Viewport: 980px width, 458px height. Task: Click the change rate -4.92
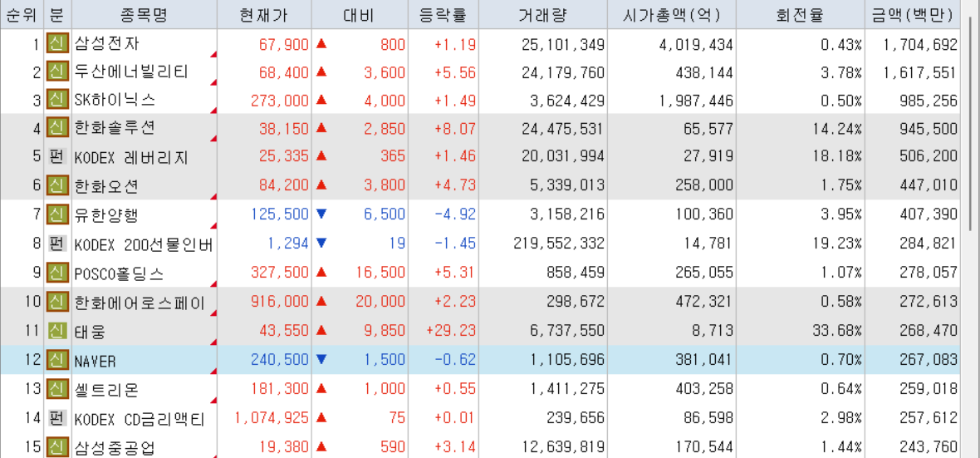point(455,215)
